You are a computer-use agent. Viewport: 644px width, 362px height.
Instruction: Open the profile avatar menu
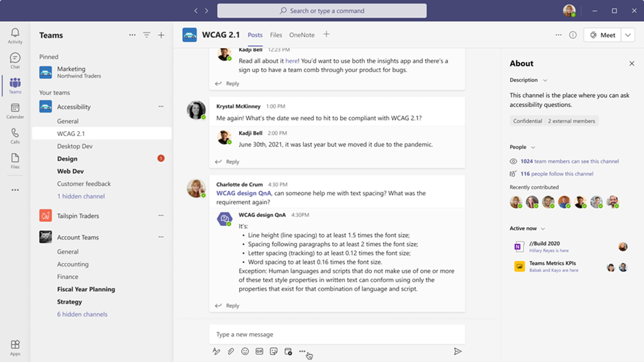[x=569, y=11]
